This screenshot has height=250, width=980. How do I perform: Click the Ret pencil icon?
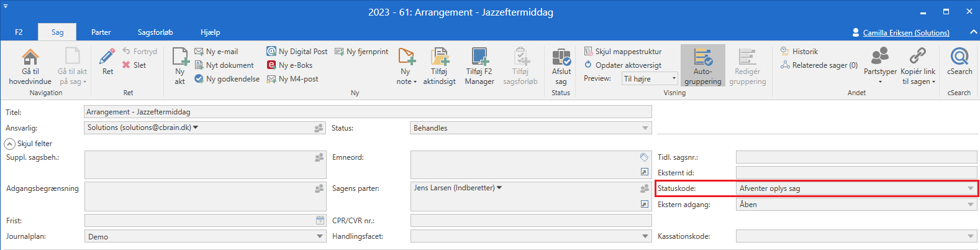[x=107, y=57]
